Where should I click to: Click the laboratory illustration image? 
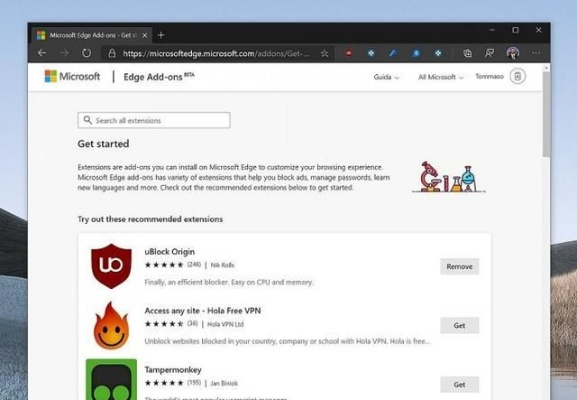coord(449,177)
